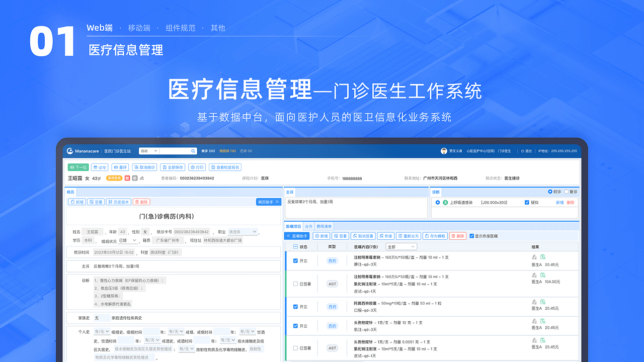The image size is (644, 362).
Task: Switch to 候诊 (20) queue tab
Action: (x=208, y=151)
